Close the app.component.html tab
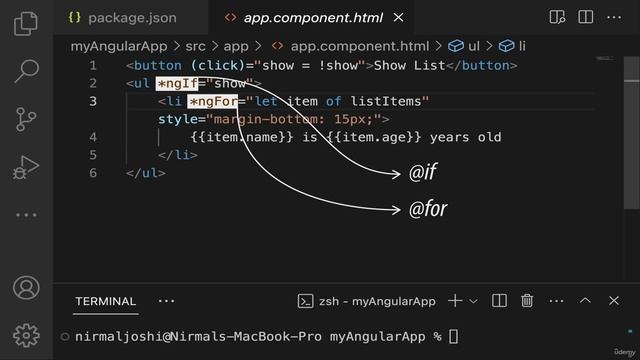 398,18
